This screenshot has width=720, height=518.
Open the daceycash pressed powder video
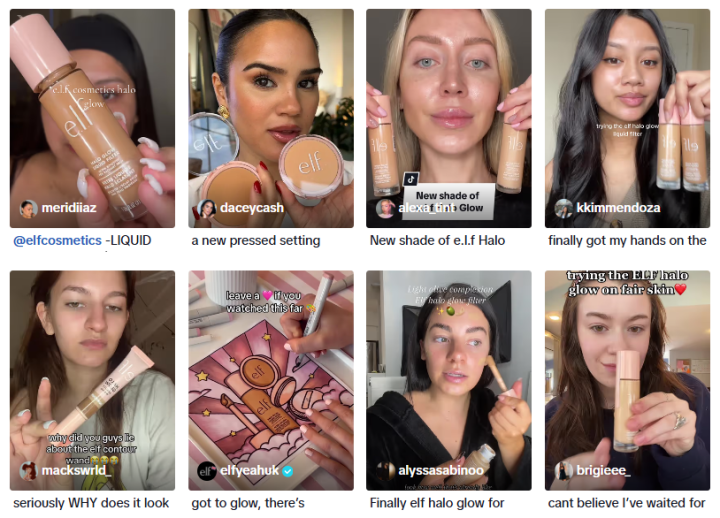271,118
